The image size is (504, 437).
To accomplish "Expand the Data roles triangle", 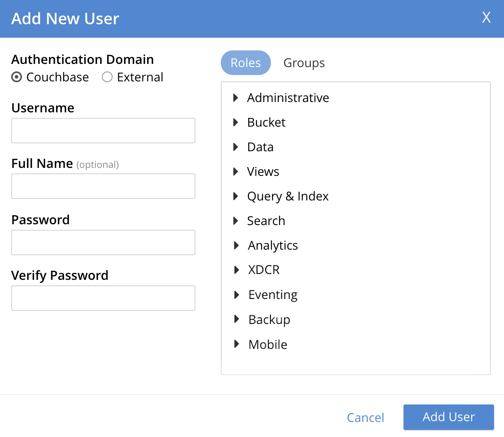I will click(236, 147).
